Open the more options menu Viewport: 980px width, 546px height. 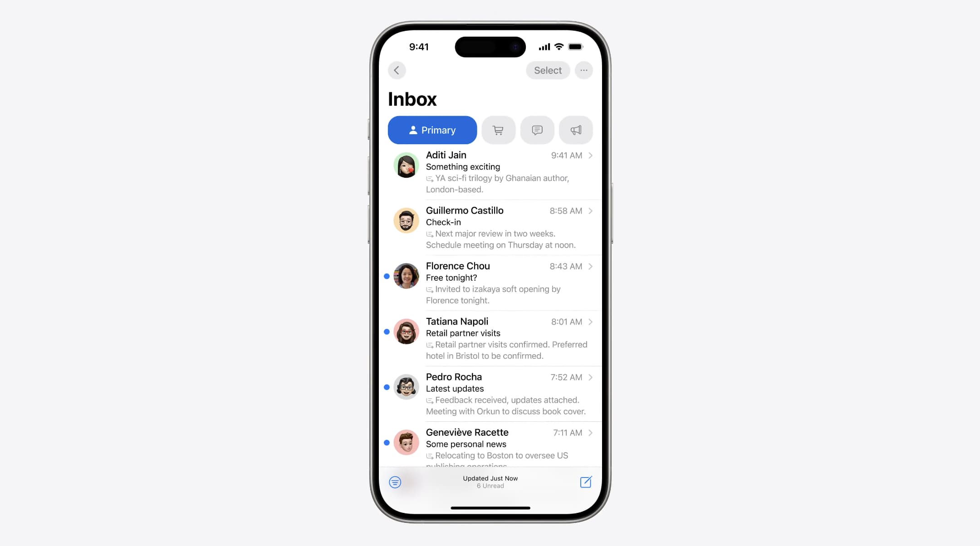[583, 70]
